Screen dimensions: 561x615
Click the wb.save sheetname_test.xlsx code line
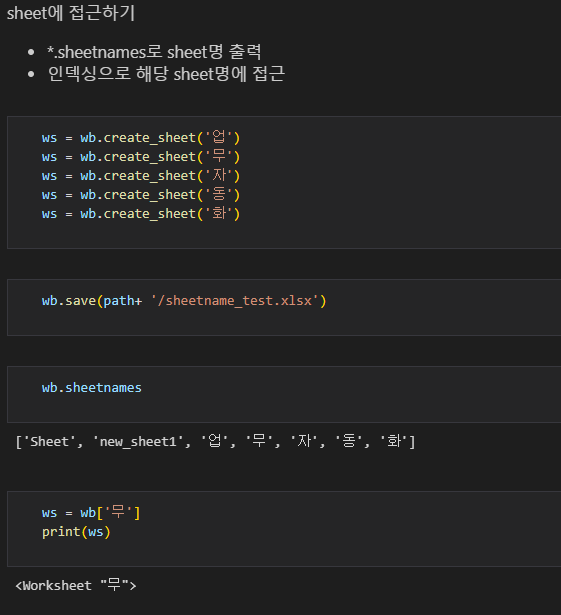click(x=184, y=301)
